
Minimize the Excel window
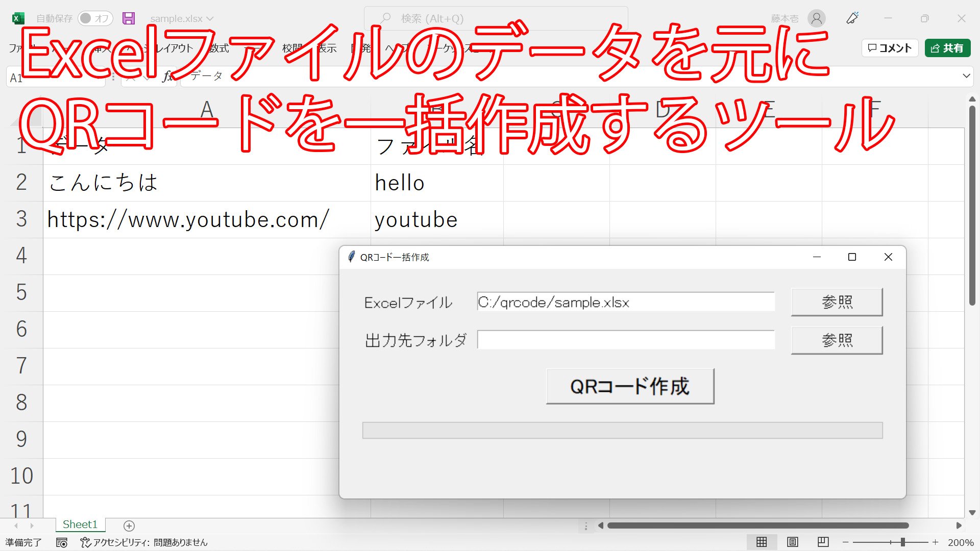888,18
